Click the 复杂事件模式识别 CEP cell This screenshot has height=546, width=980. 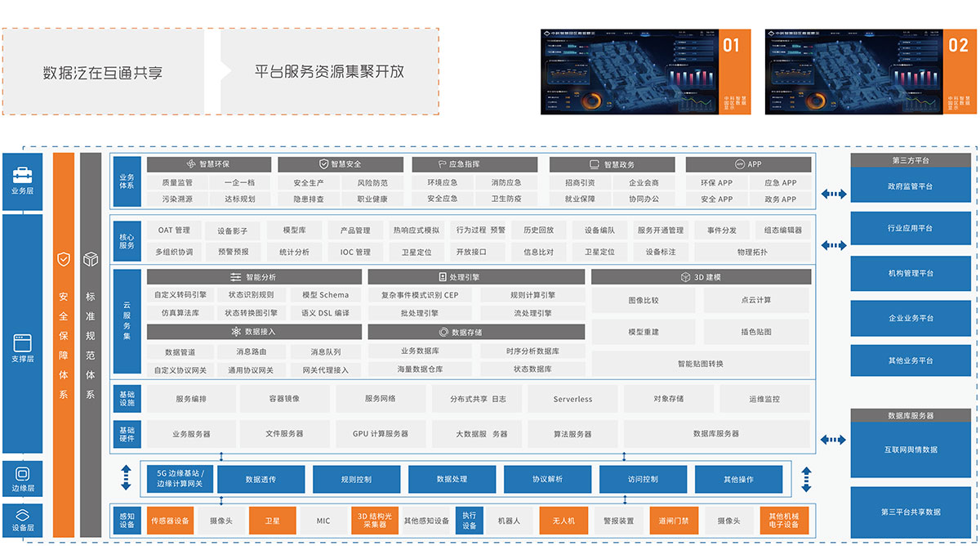pos(420,295)
